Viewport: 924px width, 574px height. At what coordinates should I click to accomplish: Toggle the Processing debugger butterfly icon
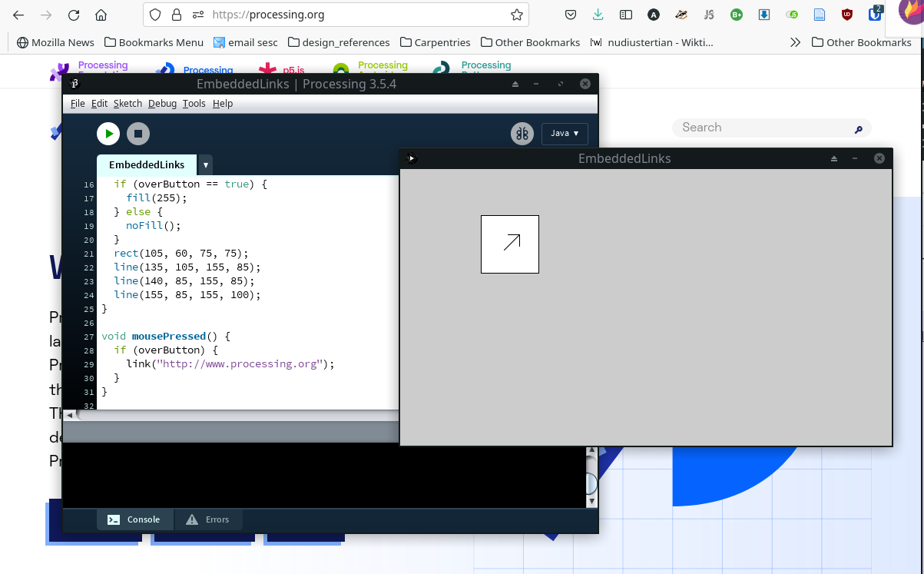(522, 134)
